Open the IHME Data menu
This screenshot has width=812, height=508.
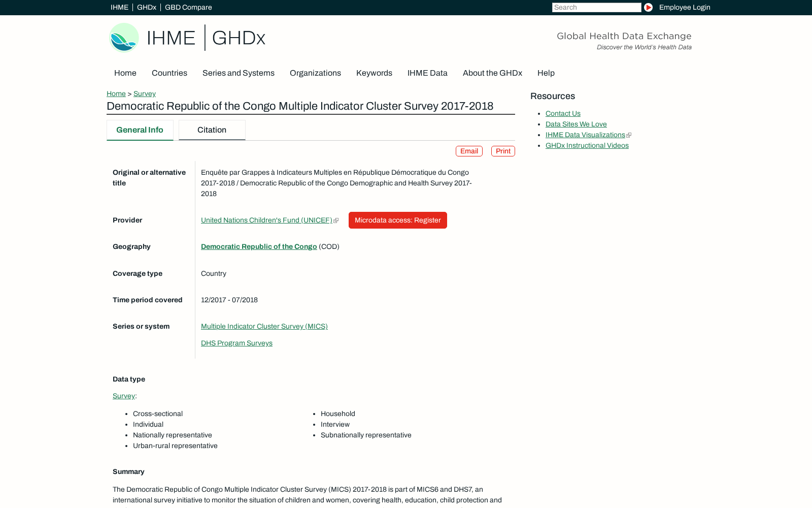[427, 73]
